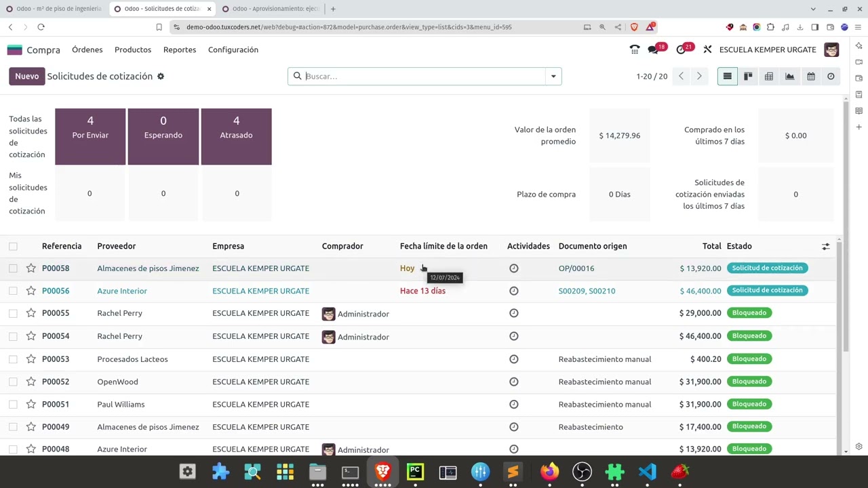Image resolution: width=868 pixels, height=488 pixels.
Task: Click into the Buscar search field
Action: click(x=424, y=77)
